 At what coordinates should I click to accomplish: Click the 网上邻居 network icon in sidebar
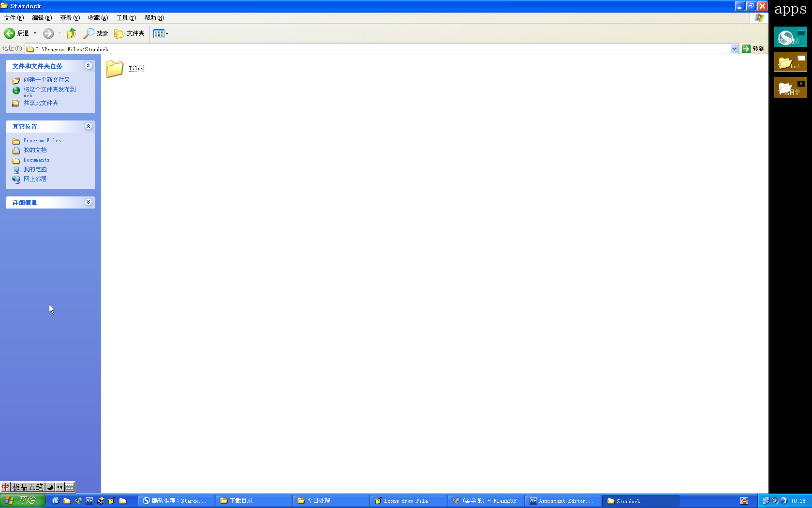(x=16, y=179)
